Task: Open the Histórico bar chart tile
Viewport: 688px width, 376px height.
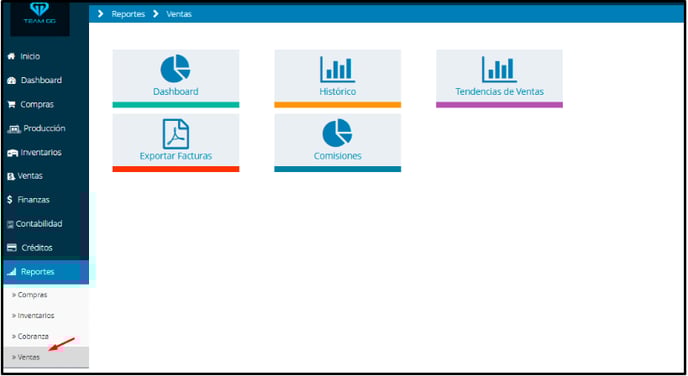Action: [x=337, y=78]
